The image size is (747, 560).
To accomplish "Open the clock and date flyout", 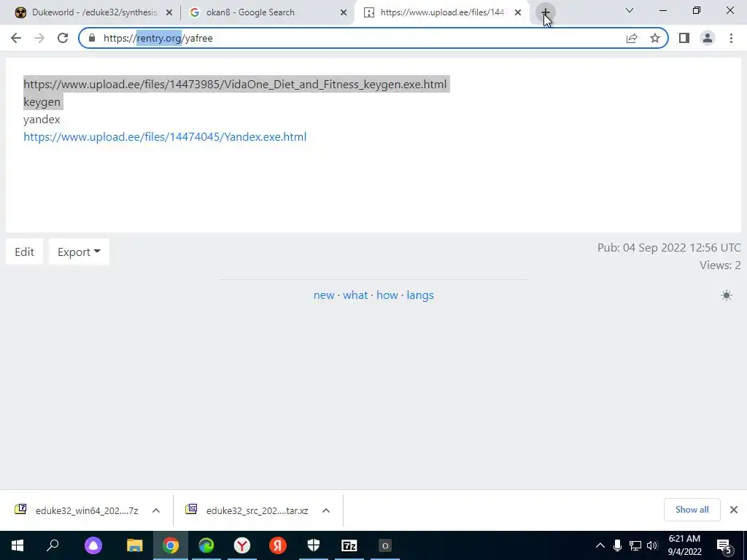I will point(684,545).
